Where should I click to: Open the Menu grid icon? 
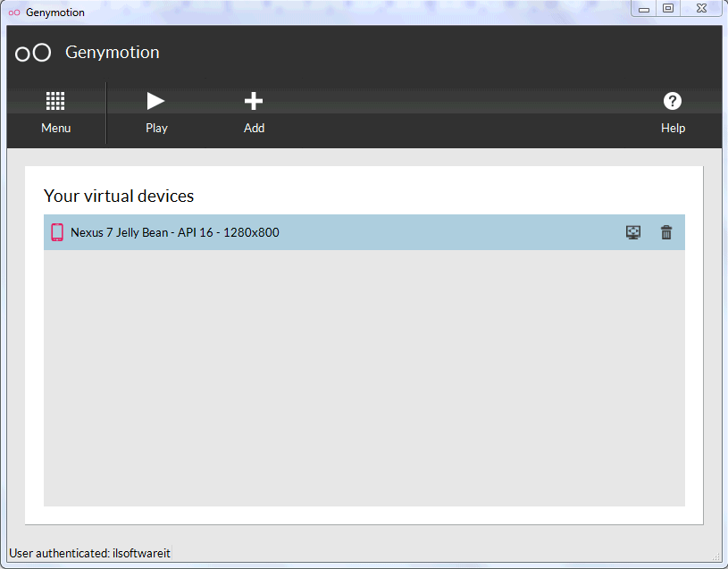[x=55, y=101]
